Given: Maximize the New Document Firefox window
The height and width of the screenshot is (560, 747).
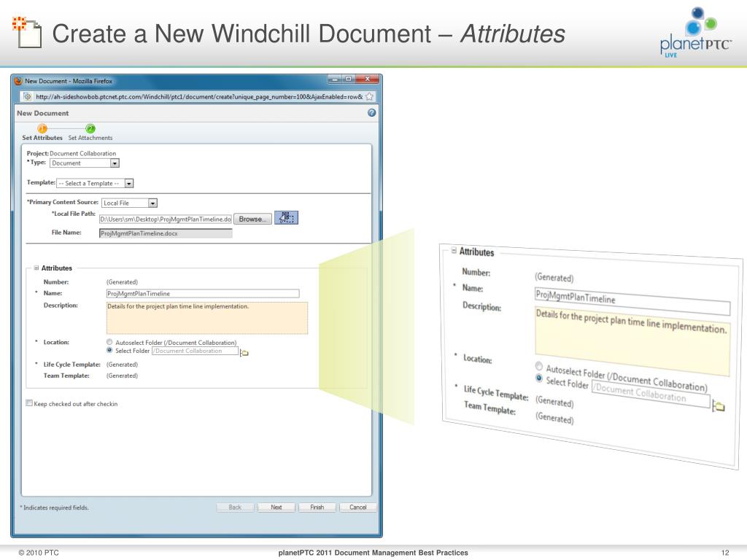Looking at the screenshot, I should pyautogui.click(x=349, y=79).
